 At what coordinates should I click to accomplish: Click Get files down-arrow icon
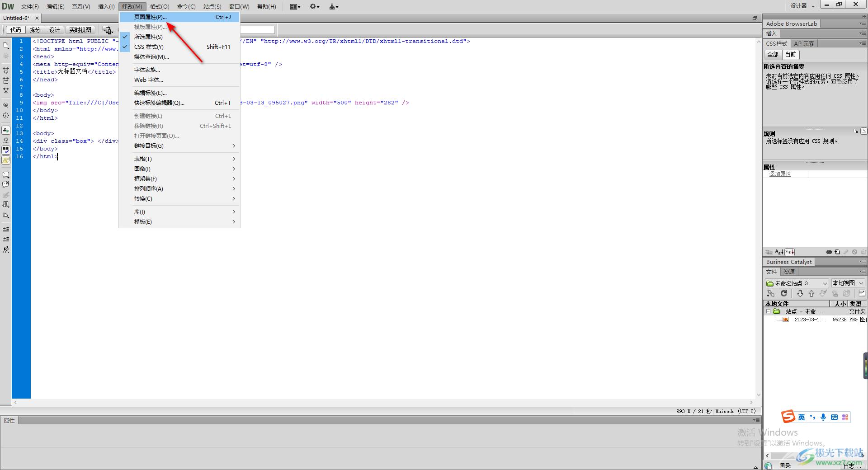[800, 293]
